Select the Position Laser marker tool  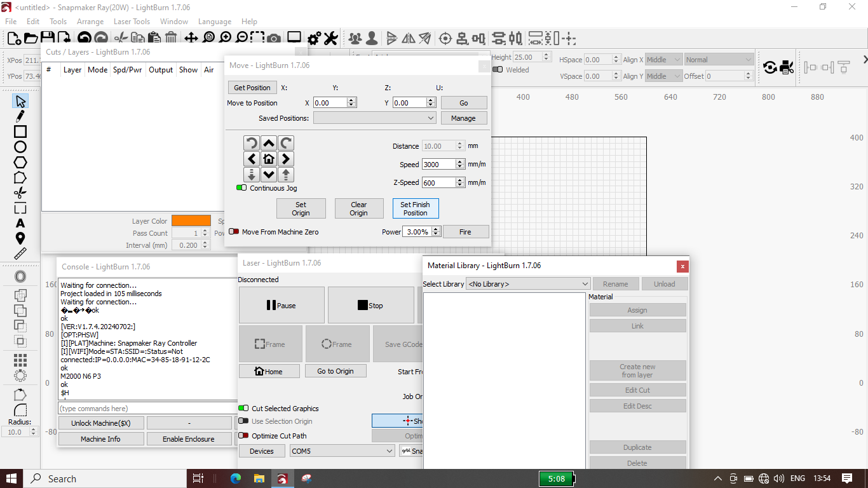click(x=20, y=239)
